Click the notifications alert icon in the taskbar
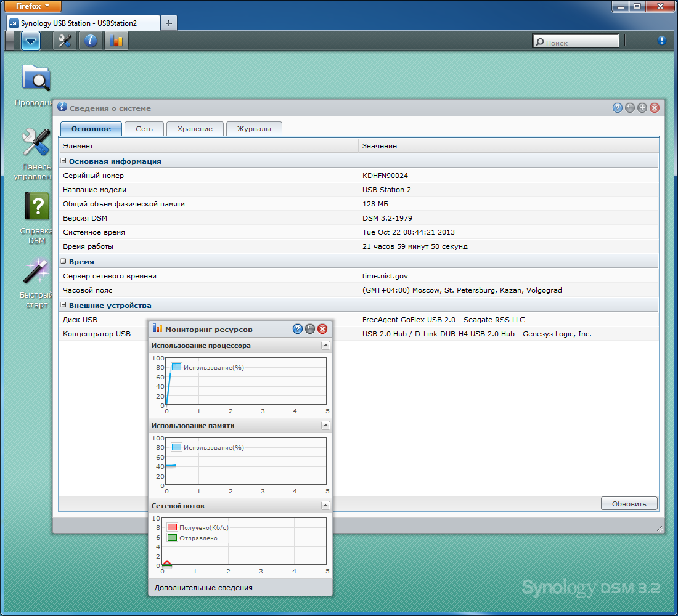678x616 pixels. [x=661, y=41]
